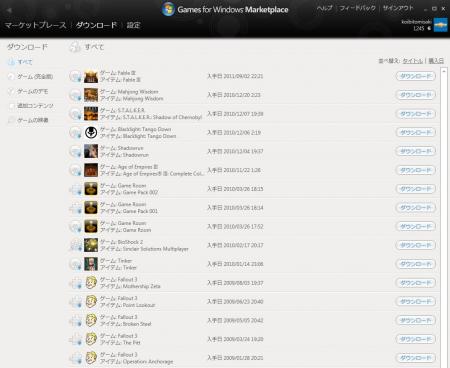Click the add-on icon on the Broken Steel row

point(76,321)
